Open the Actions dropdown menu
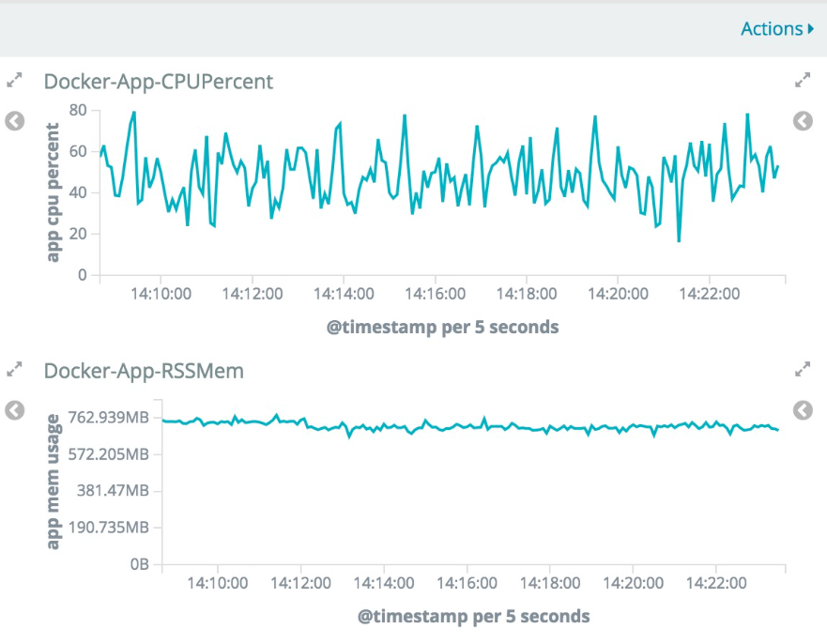Image resolution: width=827 pixels, height=644 pixels. (x=776, y=29)
